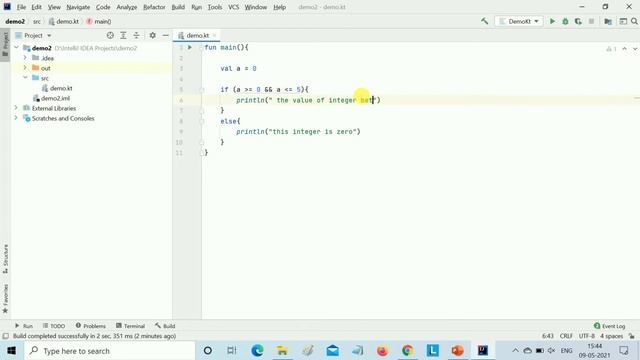
Task: Open the TODO tool window
Action: pos(54,326)
